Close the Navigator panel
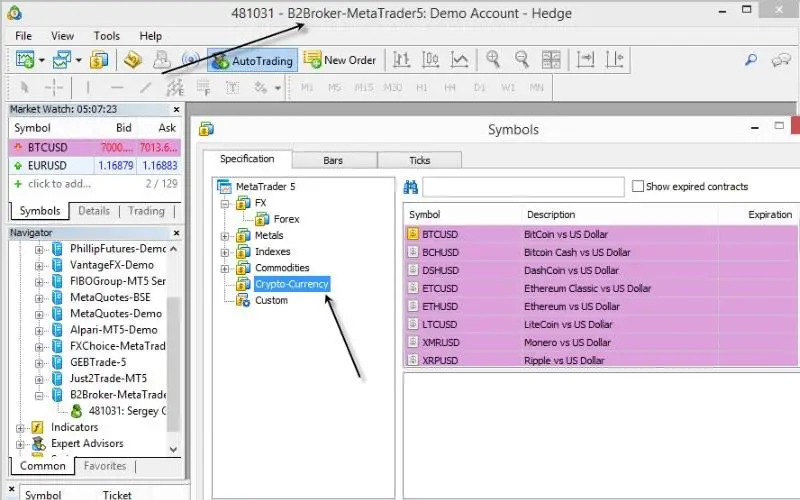Screen dimensions: 800x500 (x=177, y=233)
